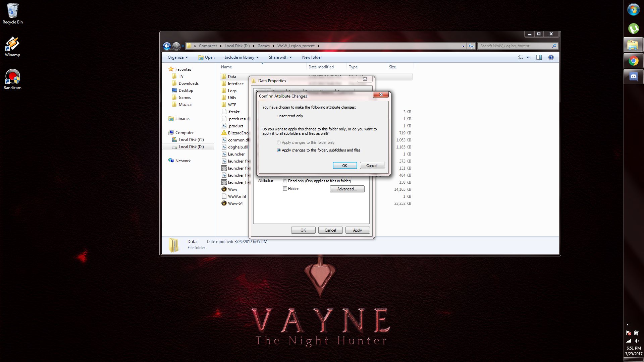The height and width of the screenshot is (362, 644).
Task: Select the Wow-64 application icon
Action: [x=224, y=203]
